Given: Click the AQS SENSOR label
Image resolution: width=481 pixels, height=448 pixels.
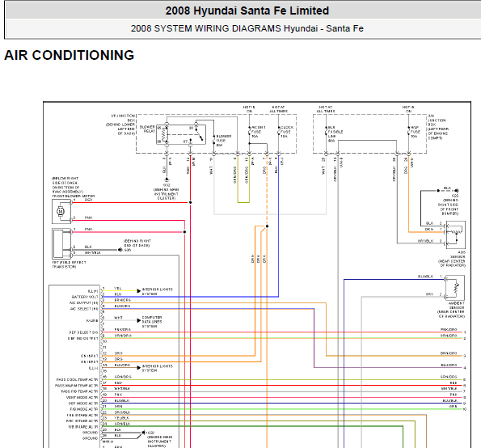Looking at the screenshot, I should (x=458, y=255).
